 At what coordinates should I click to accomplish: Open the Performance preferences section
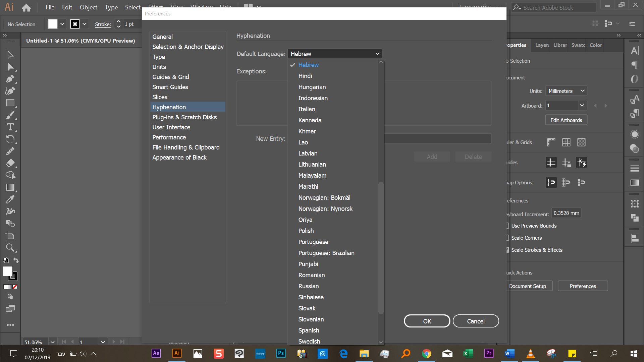169,137
